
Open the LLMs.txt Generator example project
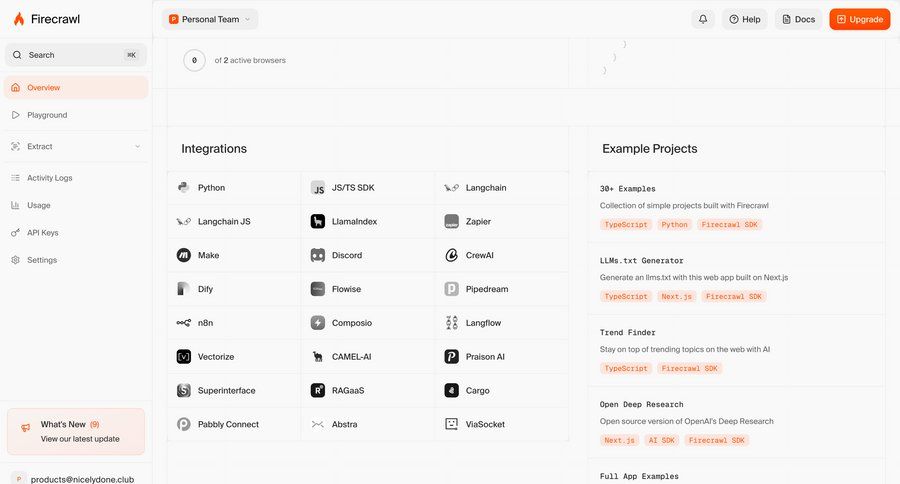tap(641, 260)
